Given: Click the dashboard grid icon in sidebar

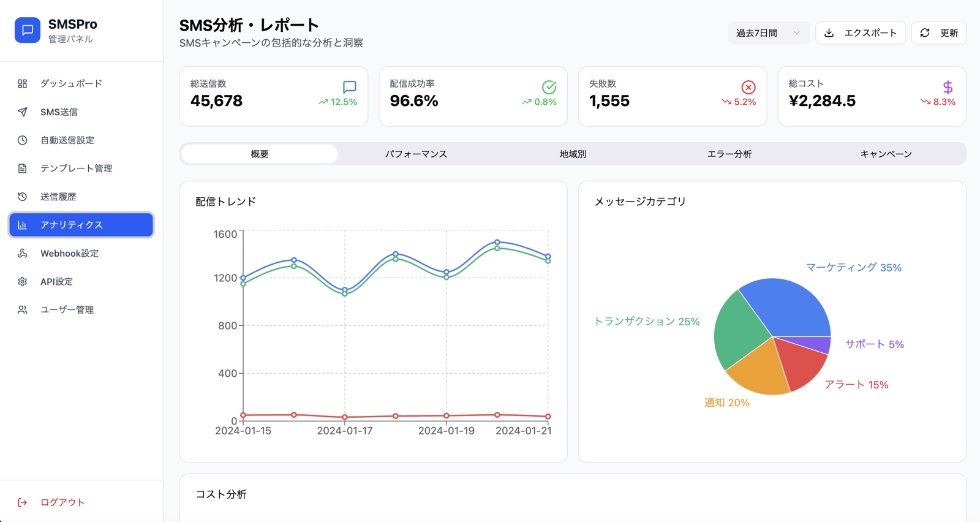Looking at the screenshot, I should [23, 83].
